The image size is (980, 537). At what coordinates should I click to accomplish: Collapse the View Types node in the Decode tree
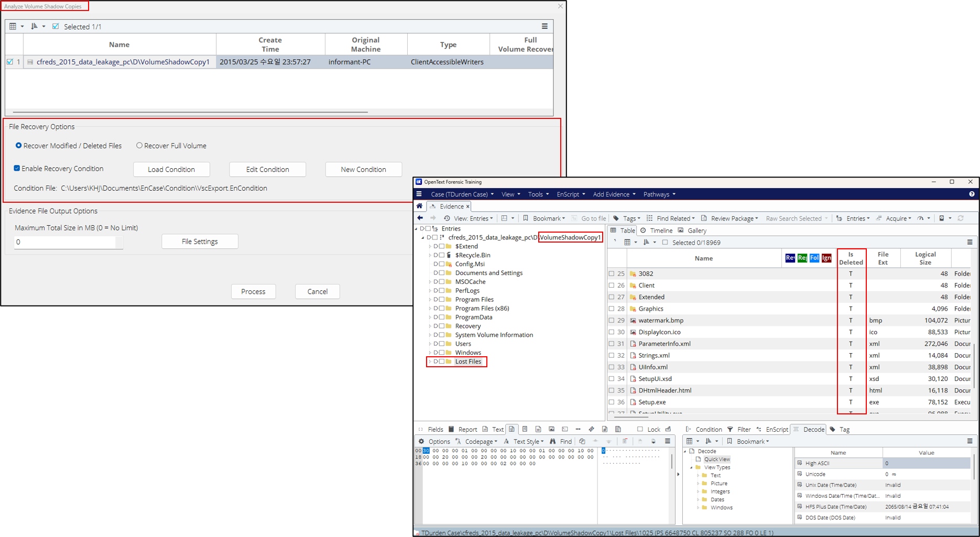691,468
